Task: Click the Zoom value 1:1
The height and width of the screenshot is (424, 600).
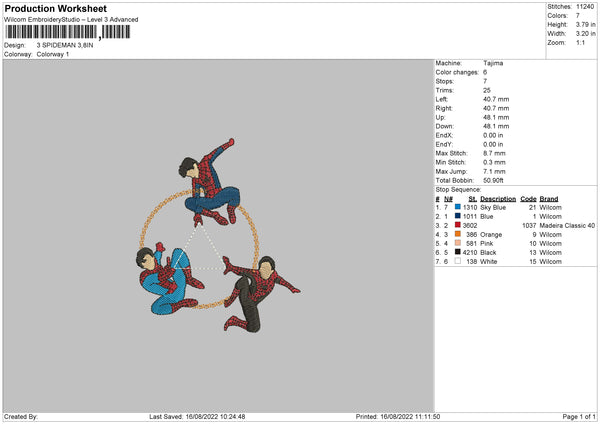Action: 580,42
